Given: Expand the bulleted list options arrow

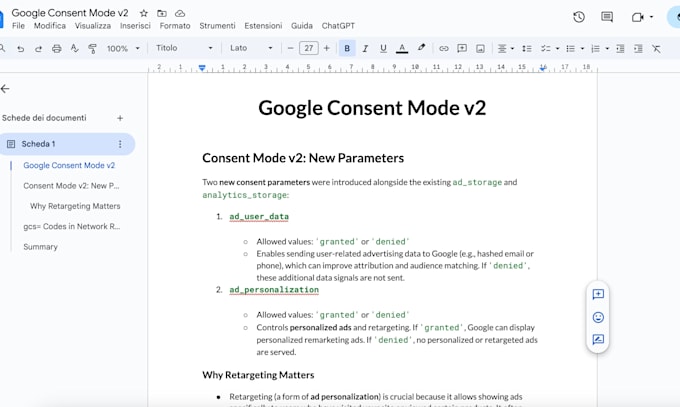Looking at the screenshot, I should tap(582, 49).
